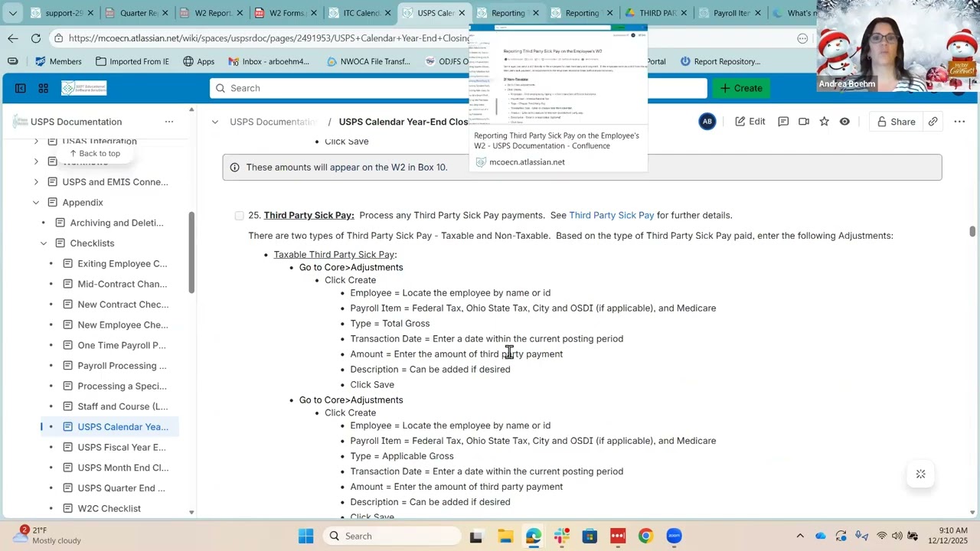Click the main page vertical scrollbar thumb
980x551 pixels.
(x=972, y=231)
